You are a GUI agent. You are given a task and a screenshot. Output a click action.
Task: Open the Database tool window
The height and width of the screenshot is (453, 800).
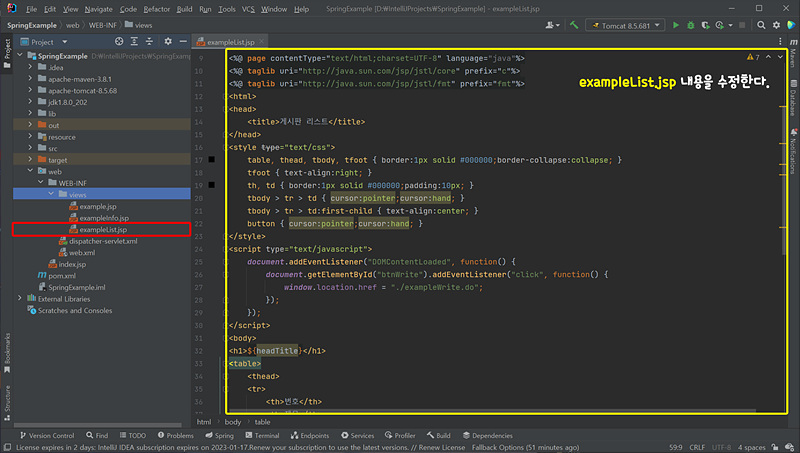coord(793,98)
